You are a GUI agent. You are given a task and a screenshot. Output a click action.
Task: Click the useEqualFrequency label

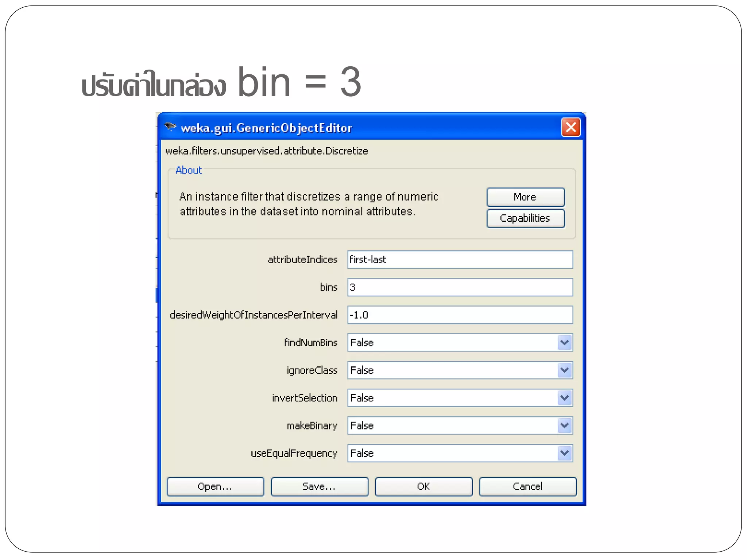click(294, 454)
